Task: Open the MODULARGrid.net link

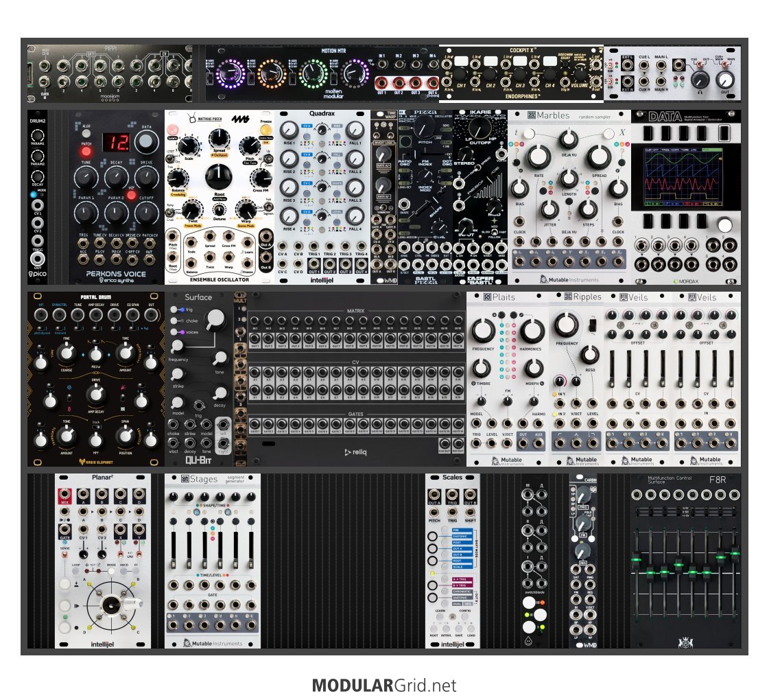Action: (384, 686)
